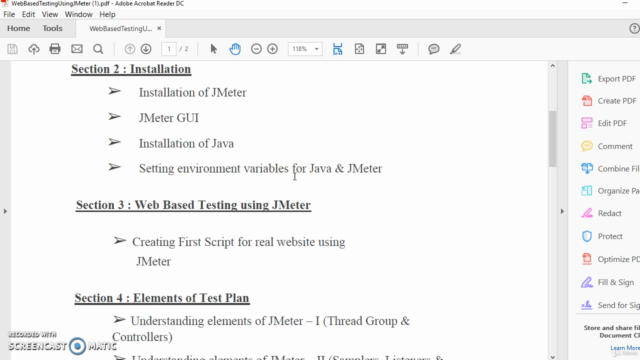Click heading 'Section 3 : Web Based Testing using JMeter'
This screenshot has height=360, width=640.
point(193,205)
